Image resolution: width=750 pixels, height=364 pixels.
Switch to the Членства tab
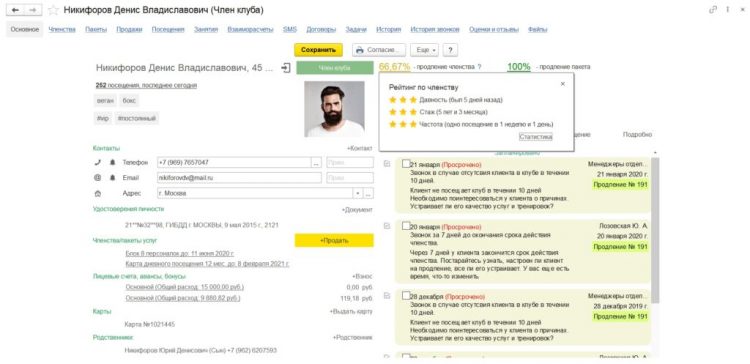pyautogui.click(x=62, y=30)
